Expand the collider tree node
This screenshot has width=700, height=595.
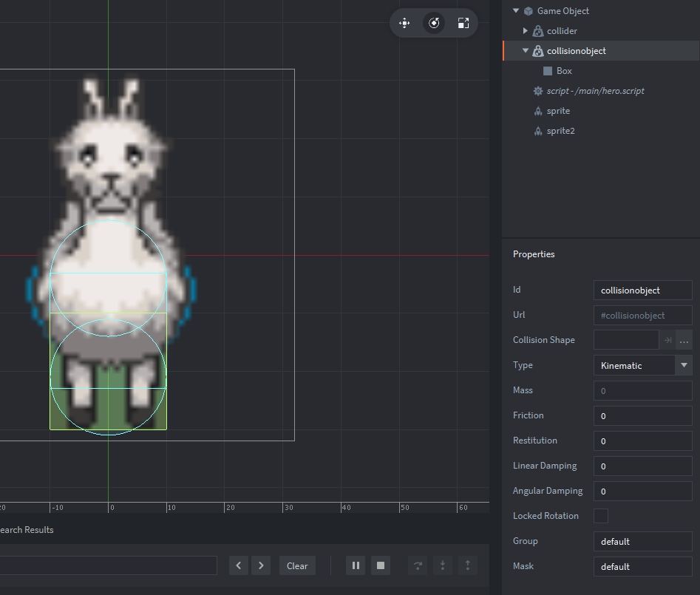tap(526, 31)
